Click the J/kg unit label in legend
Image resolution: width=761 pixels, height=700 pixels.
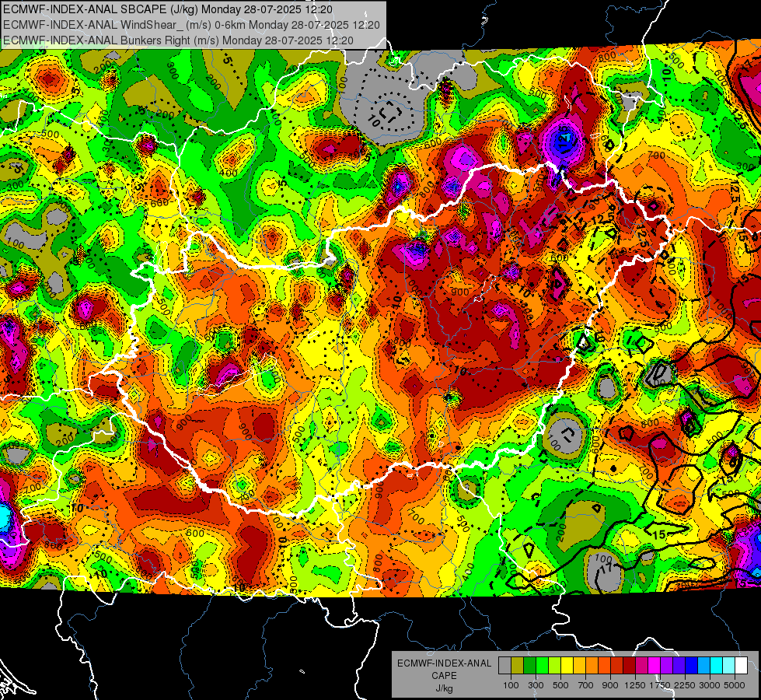coord(444,688)
